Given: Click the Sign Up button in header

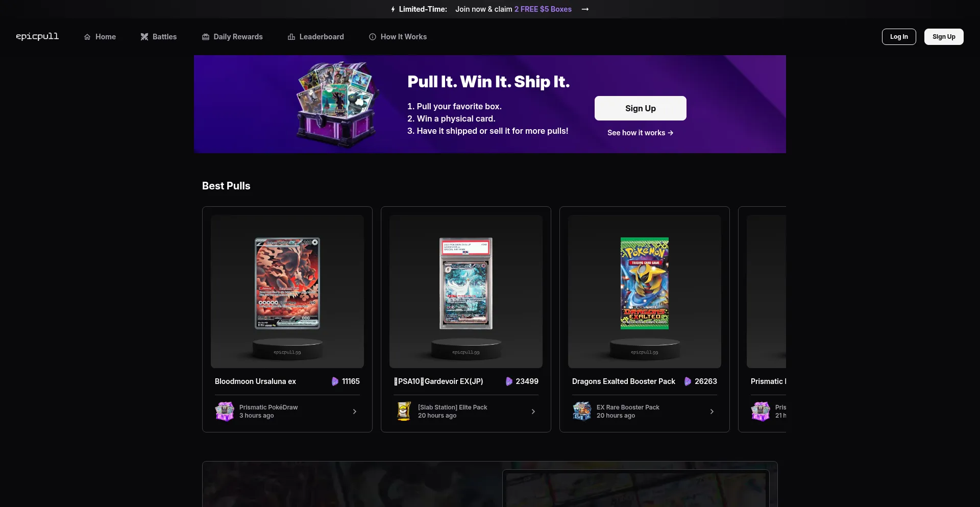Looking at the screenshot, I should click(944, 37).
